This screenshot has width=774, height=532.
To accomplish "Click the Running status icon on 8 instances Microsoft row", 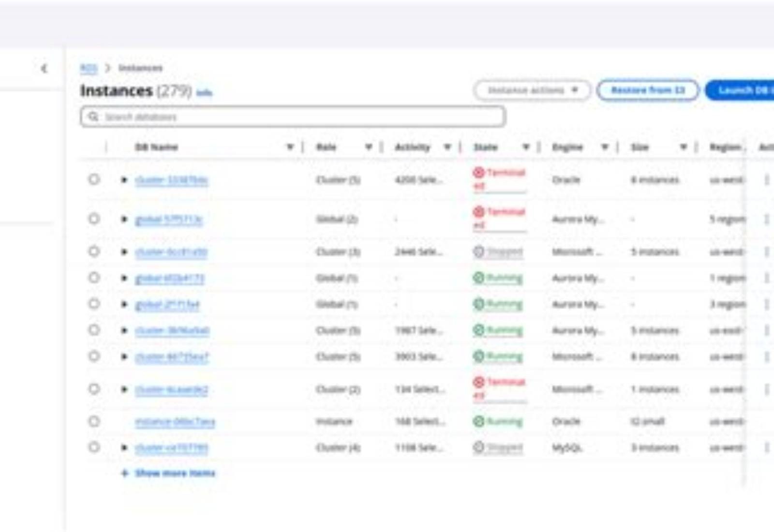I will pos(478,356).
